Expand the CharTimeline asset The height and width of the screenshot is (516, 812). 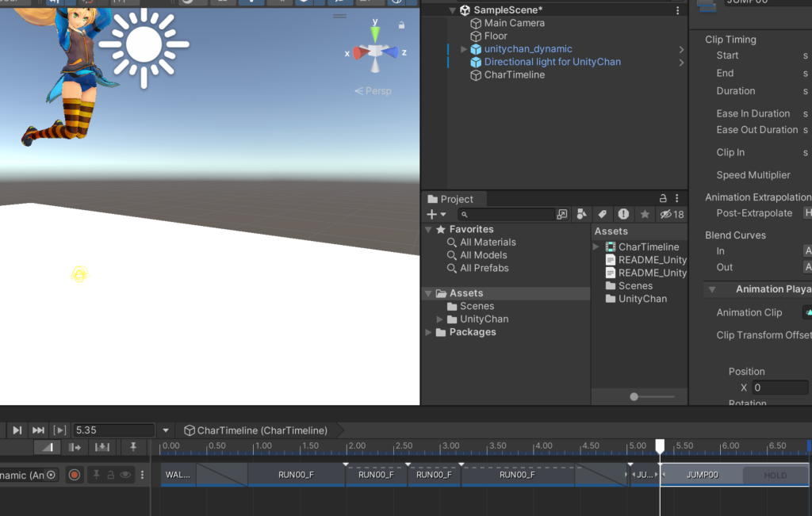[596, 247]
